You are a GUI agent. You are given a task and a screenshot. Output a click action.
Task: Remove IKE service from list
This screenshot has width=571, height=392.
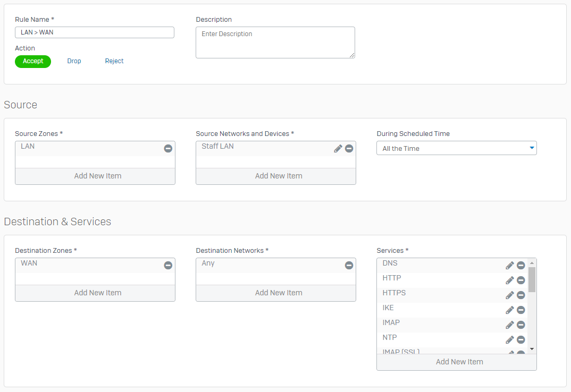pyautogui.click(x=521, y=310)
